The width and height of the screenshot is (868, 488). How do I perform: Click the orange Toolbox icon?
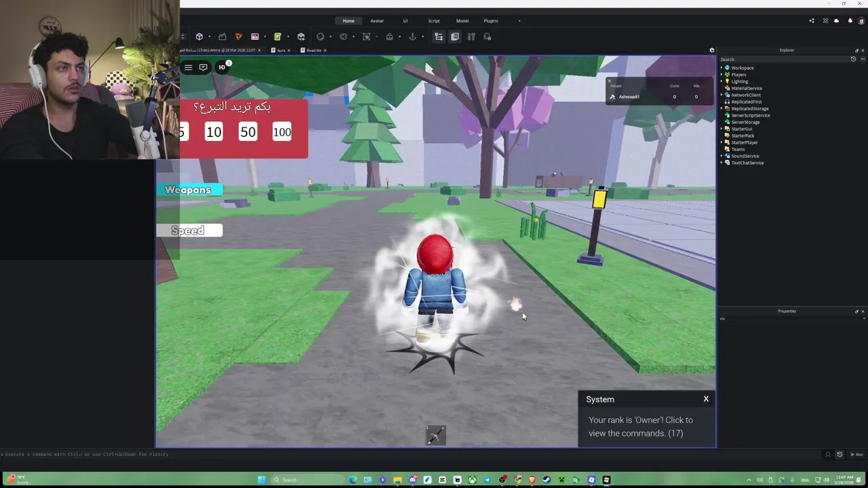click(x=238, y=37)
